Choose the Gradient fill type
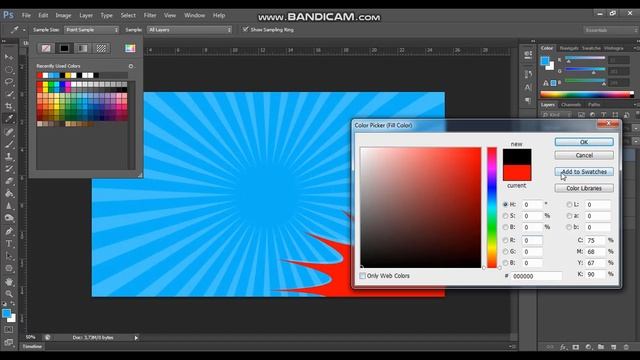This screenshot has height=360, width=640. (82, 48)
